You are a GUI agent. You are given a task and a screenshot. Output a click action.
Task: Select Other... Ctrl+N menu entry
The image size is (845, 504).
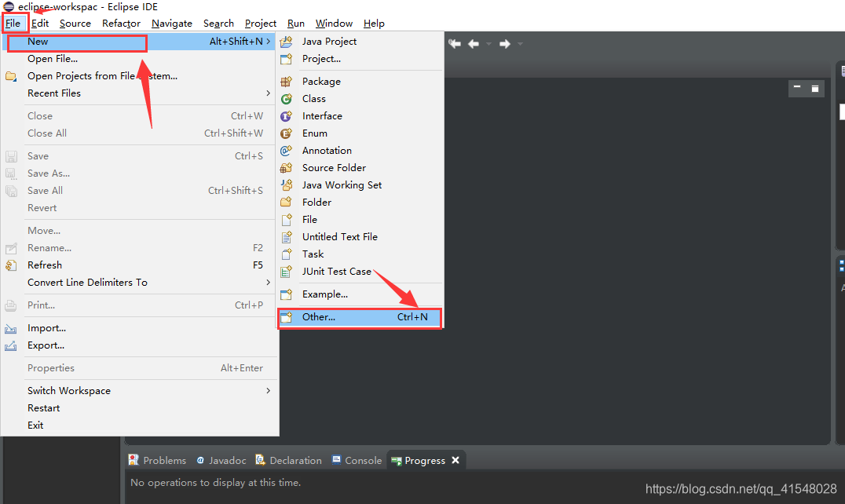tap(360, 317)
